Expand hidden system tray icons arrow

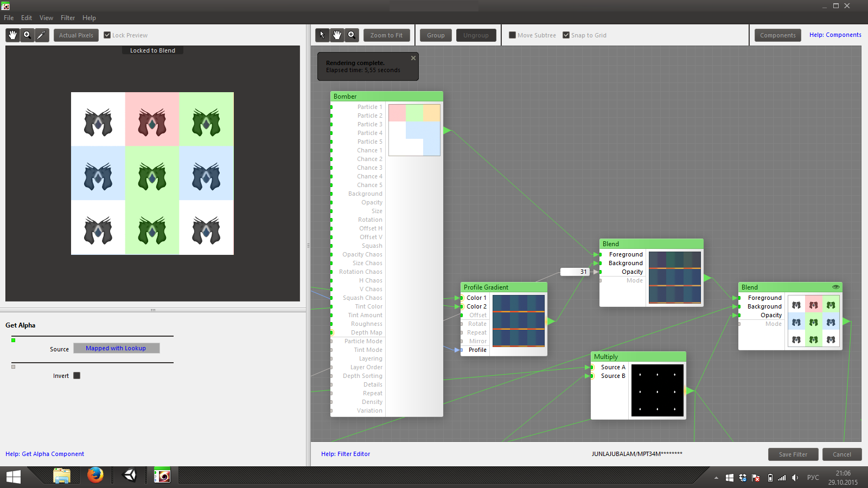[716, 478]
